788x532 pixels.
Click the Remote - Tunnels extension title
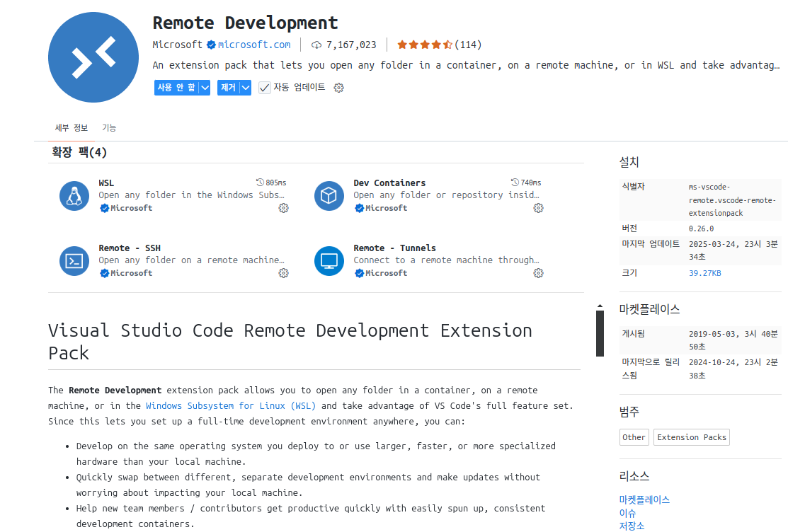pos(394,248)
